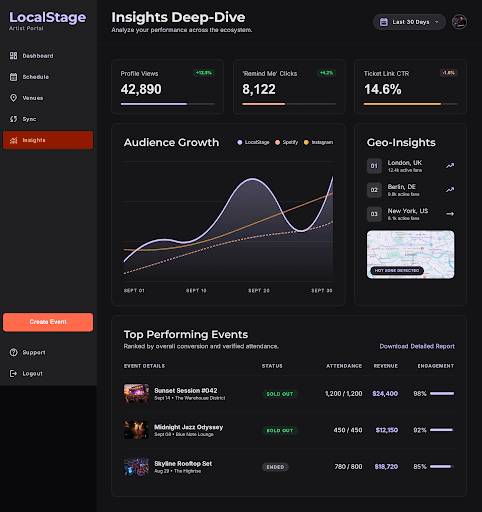This screenshot has width=482, height=512.
Task: Open the Sync page
Action: tap(48, 119)
